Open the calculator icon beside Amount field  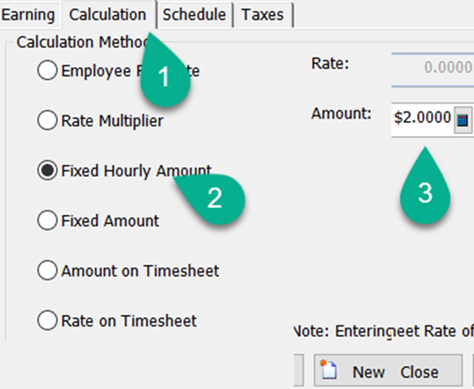click(463, 120)
